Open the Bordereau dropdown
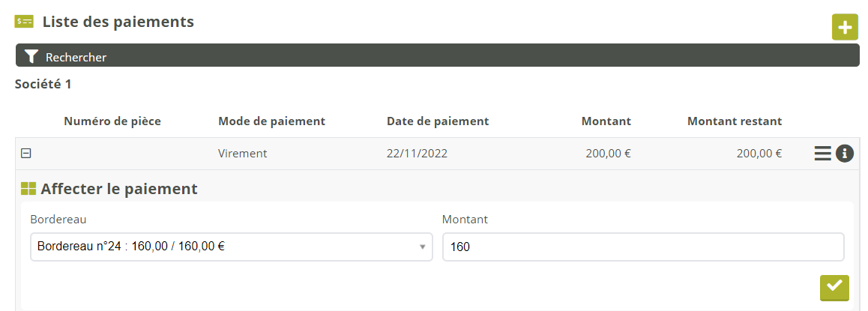This screenshot has height=311, width=868. [231, 247]
